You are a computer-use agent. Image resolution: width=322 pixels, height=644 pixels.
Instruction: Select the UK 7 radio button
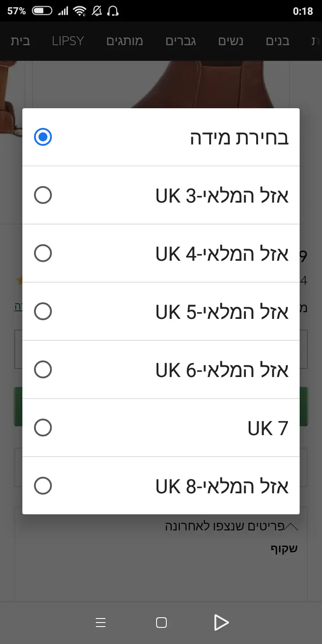(x=43, y=428)
